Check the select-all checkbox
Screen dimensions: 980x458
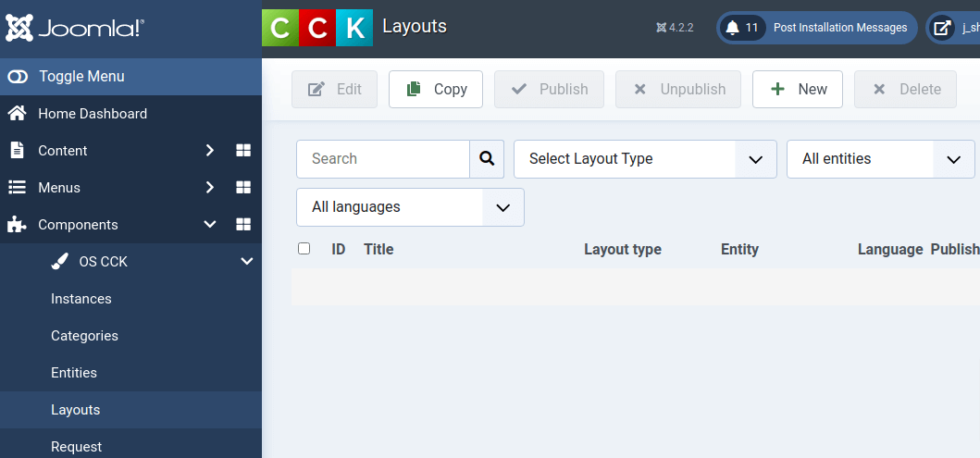(x=304, y=249)
